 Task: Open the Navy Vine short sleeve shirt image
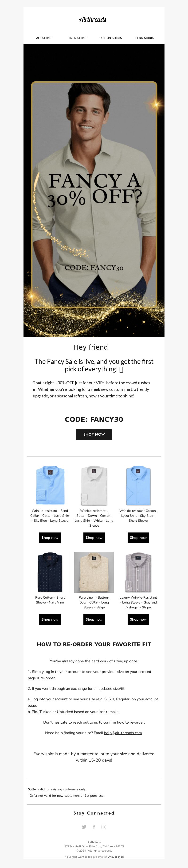point(50,572)
